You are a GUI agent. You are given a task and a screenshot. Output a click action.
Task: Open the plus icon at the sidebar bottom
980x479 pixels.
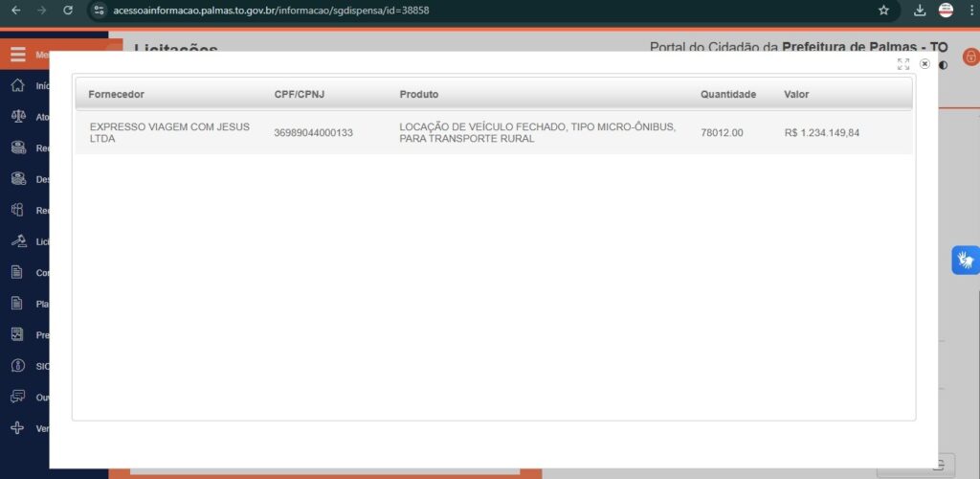17,428
